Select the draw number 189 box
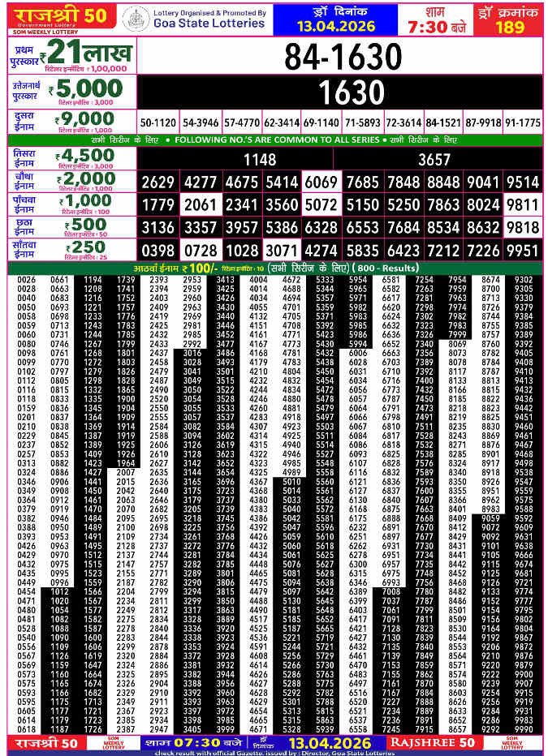 pyautogui.click(x=509, y=18)
